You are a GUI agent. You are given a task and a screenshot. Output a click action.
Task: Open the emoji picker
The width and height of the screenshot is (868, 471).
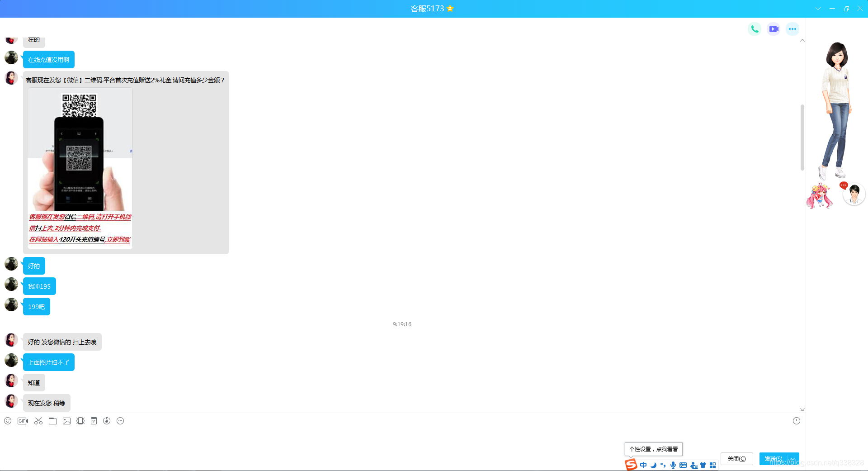click(x=8, y=421)
